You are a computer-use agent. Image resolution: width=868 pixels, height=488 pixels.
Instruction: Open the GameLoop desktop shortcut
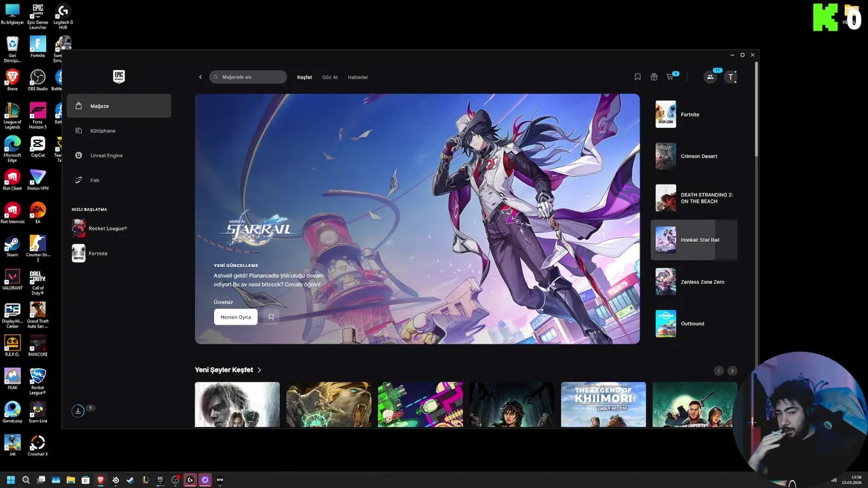(12, 412)
